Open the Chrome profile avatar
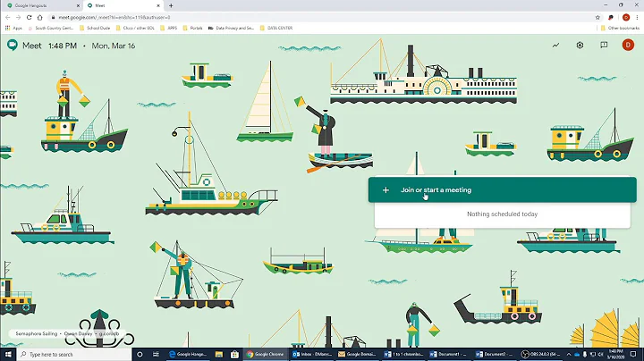 [626, 17]
